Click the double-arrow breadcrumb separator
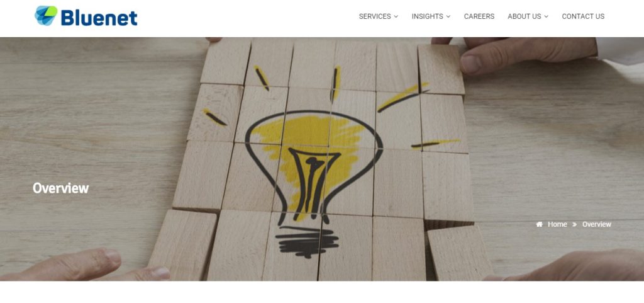The image size is (644, 303). (574, 224)
